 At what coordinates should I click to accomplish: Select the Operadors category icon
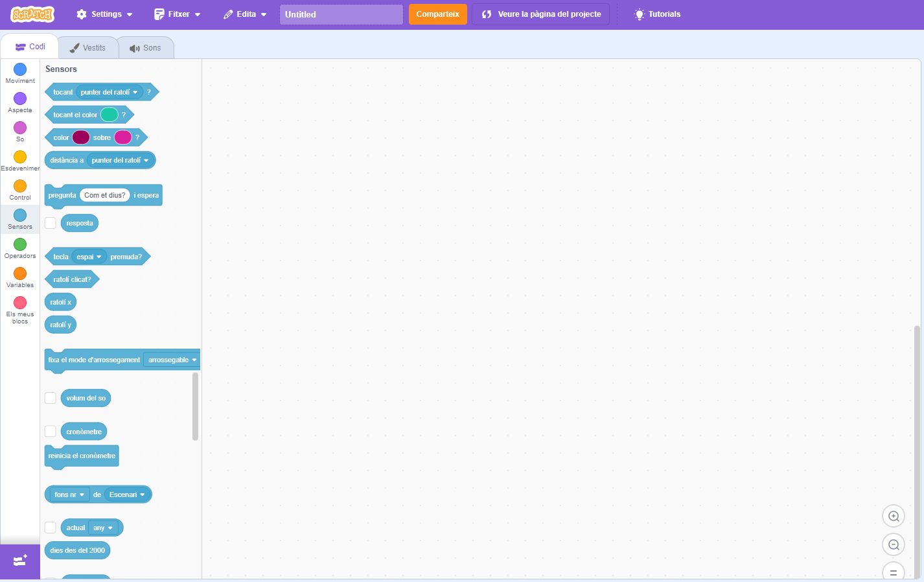tap(20, 244)
